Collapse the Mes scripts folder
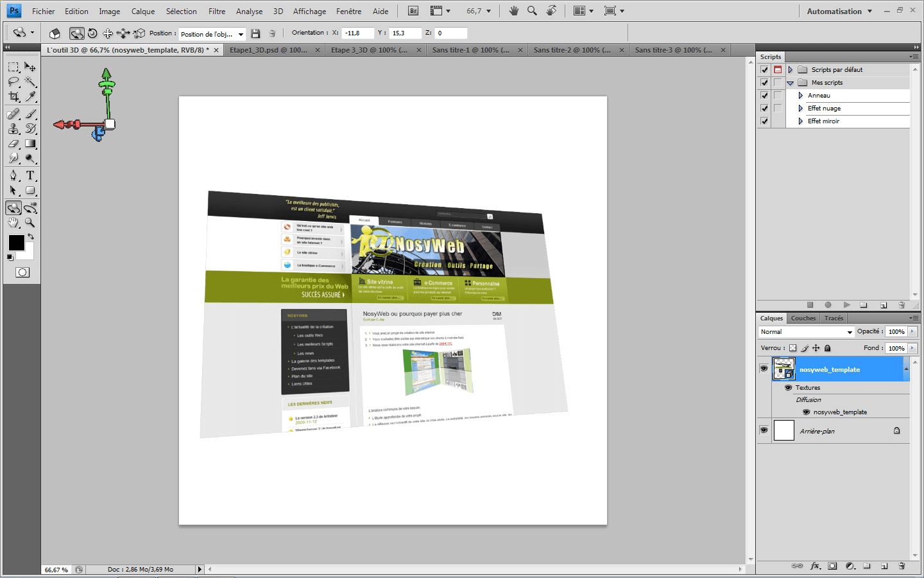This screenshot has width=924, height=578. click(791, 83)
